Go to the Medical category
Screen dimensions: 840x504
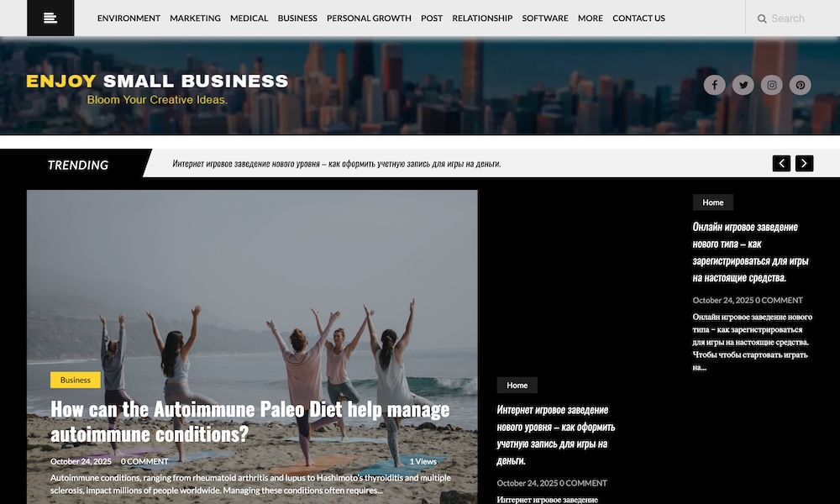point(249,18)
